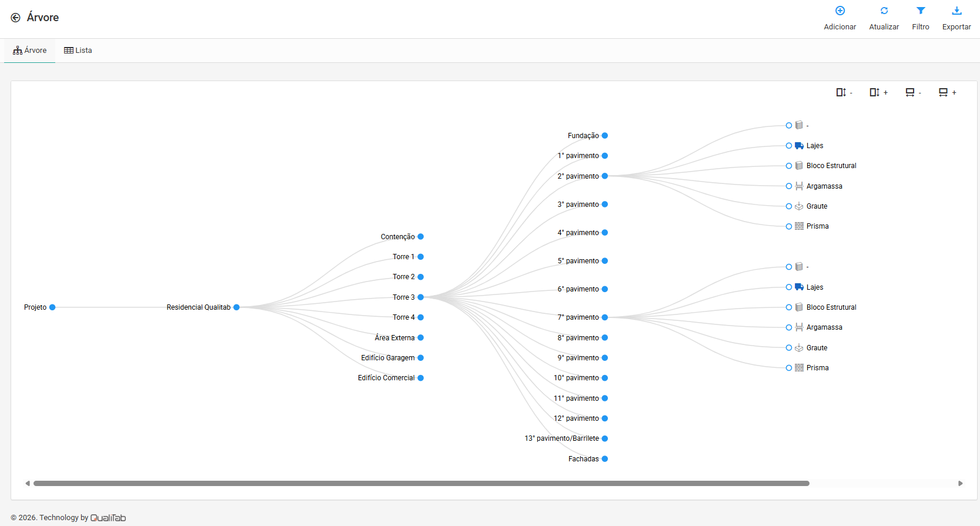
Task: Click the horizontal scrollbar thumb below the tree
Action: [422, 484]
